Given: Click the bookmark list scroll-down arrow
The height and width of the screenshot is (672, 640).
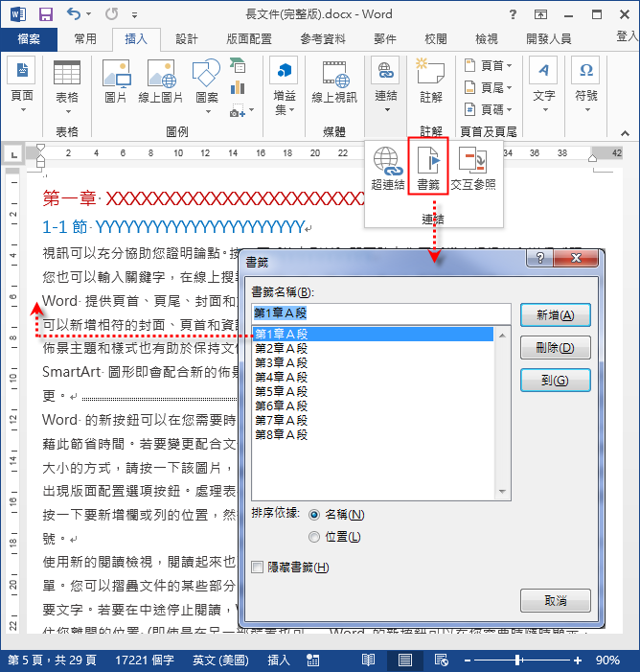Looking at the screenshot, I should tap(502, 492).
